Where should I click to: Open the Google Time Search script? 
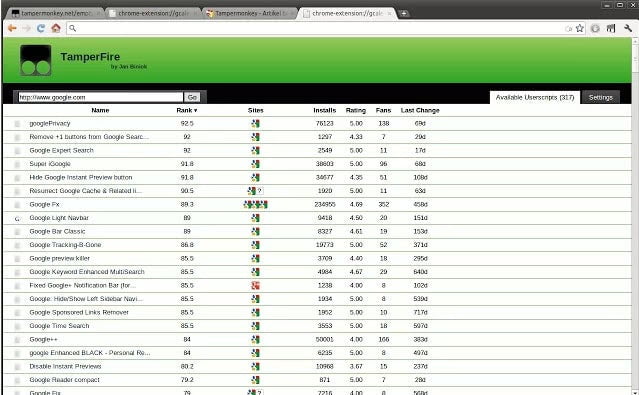coord(59,326)
